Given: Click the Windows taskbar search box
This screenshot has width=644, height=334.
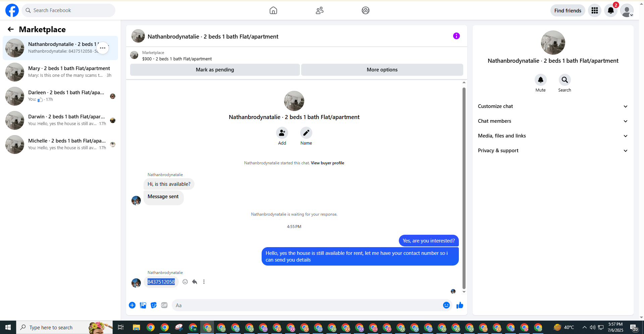Looking at the screenshot, I should pos(64,327).
